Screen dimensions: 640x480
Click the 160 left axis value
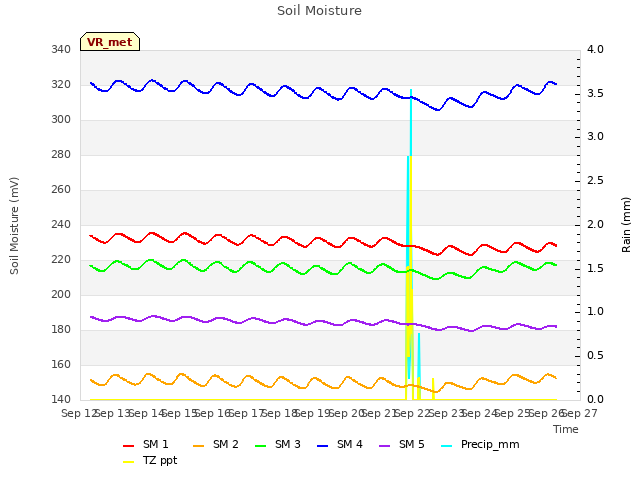(x=61, y=364)
